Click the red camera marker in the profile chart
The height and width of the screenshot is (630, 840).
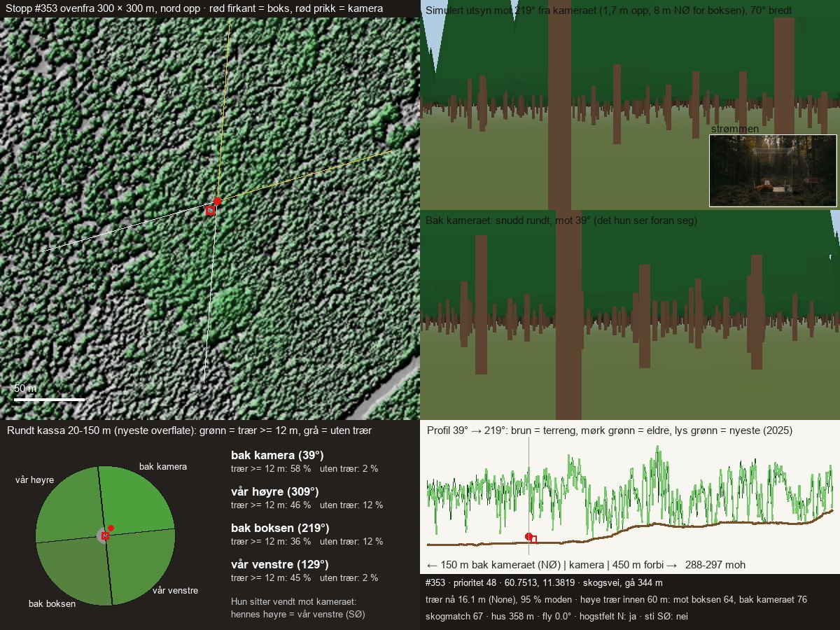pyautogui.click(x=528, y=536)
